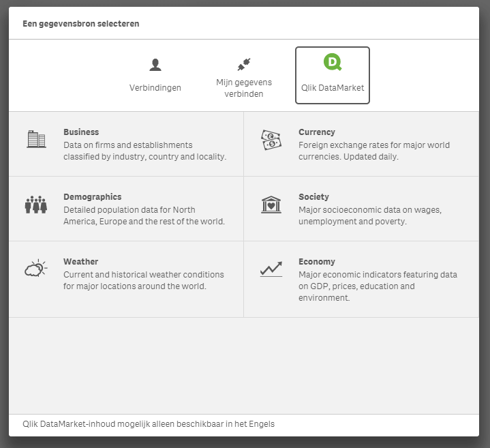Click 'Major economic indicators featuring data' text
The width and height of the screenshot is (490, 448).
pos(378,275)
